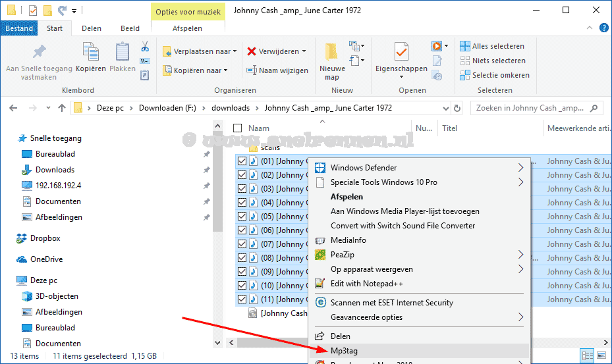Switch to the Delen ribbon tab
The width and height of the screenshot is (612, 364).
[x=92, y=28]
